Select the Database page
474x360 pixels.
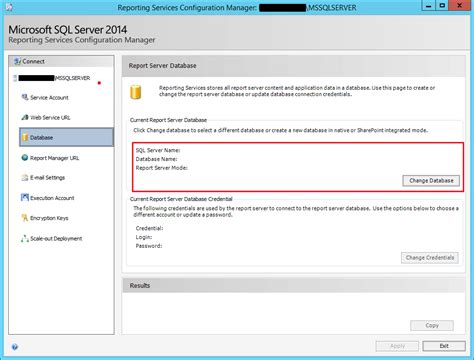pos(66,137)
